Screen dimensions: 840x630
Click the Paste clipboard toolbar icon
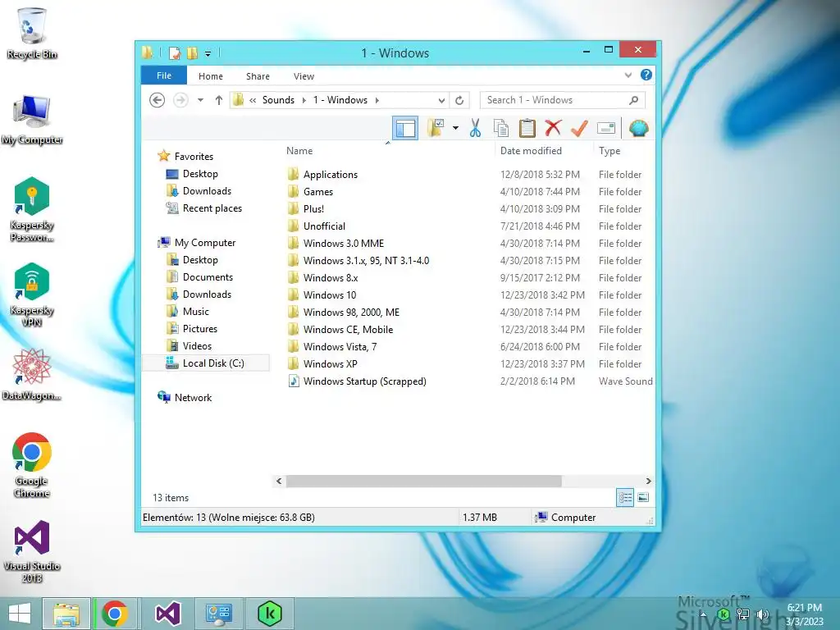(x=527, y=129)
